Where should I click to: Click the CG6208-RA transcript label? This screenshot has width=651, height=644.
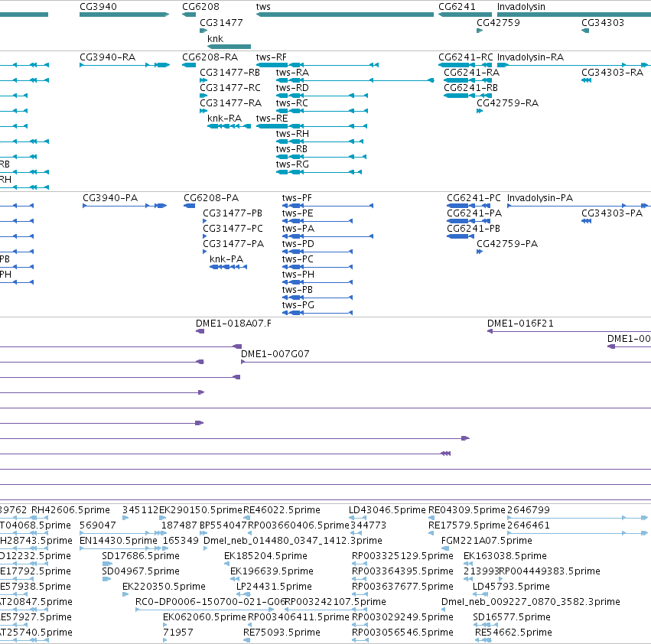210,57
